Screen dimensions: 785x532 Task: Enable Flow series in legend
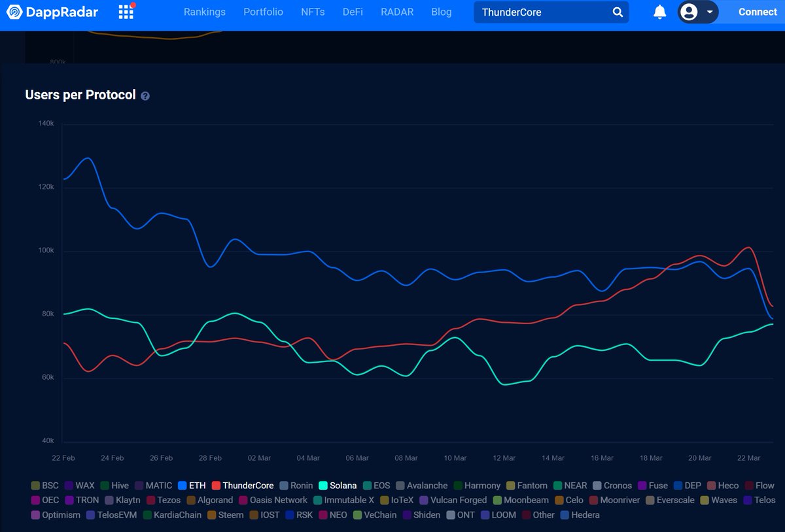759,486
